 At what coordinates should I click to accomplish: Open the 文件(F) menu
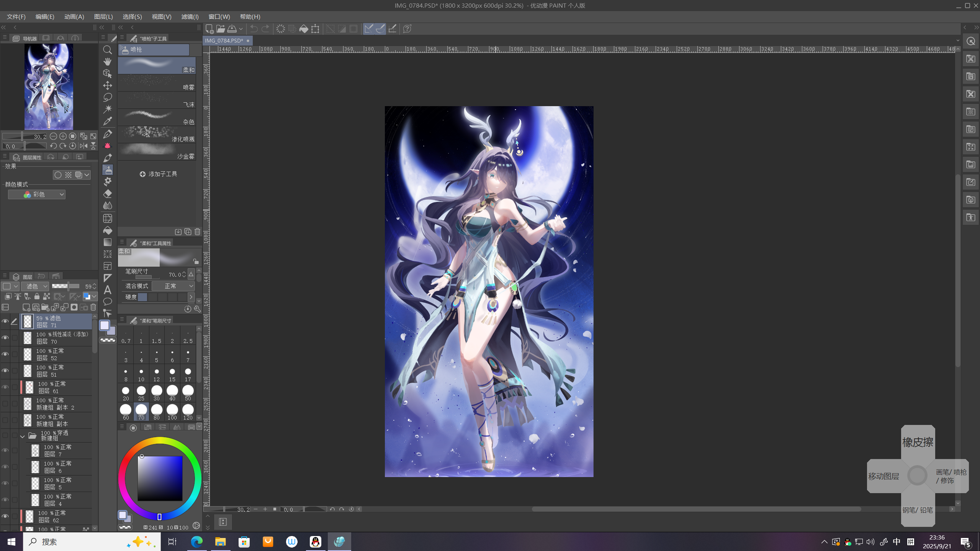[x=16, y=17]
